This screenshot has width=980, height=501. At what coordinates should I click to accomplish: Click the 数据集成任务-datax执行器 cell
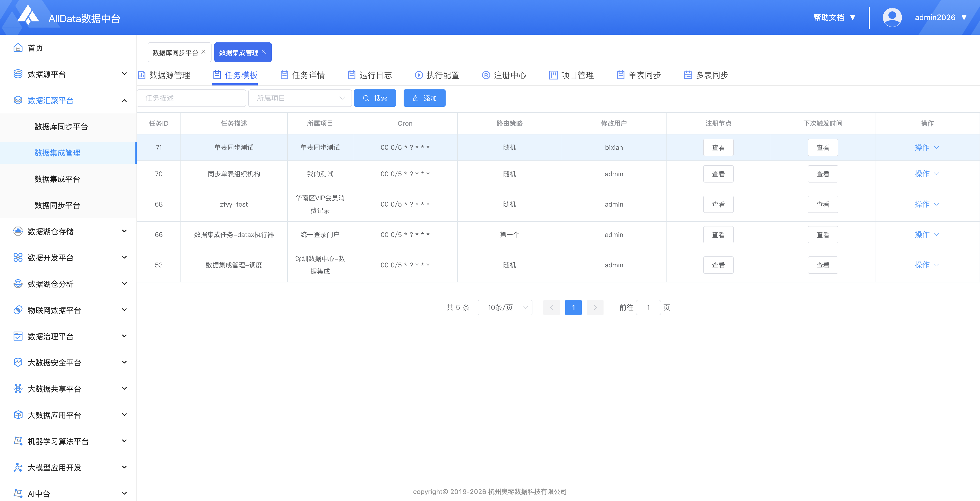[234, 235]
